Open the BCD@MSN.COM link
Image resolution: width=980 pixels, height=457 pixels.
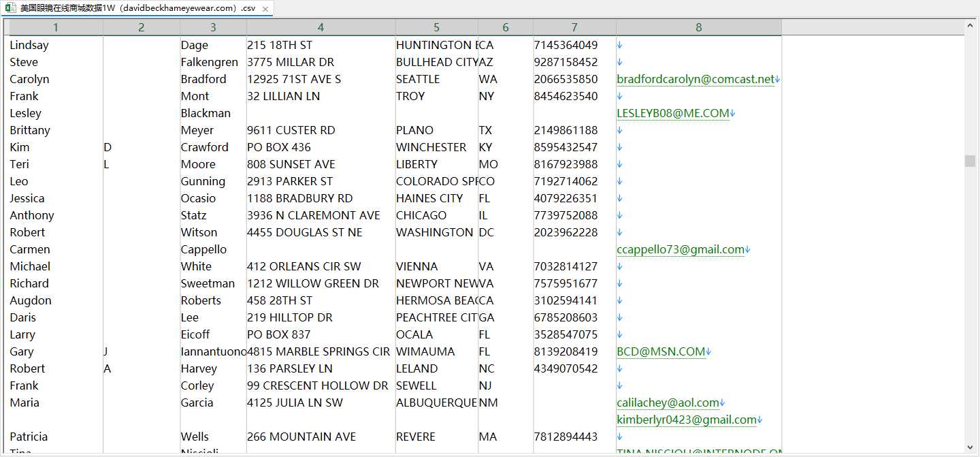coord(660,351)
